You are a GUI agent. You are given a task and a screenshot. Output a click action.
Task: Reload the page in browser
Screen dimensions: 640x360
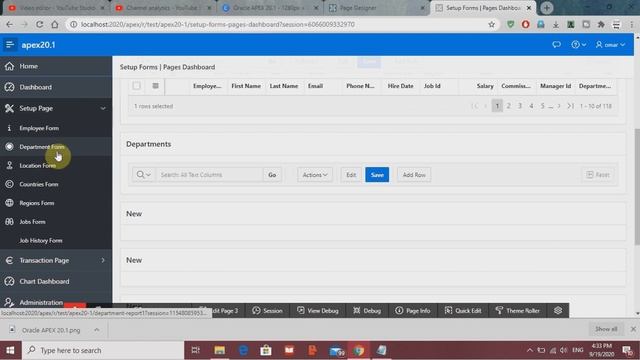[x=40, y=24]
